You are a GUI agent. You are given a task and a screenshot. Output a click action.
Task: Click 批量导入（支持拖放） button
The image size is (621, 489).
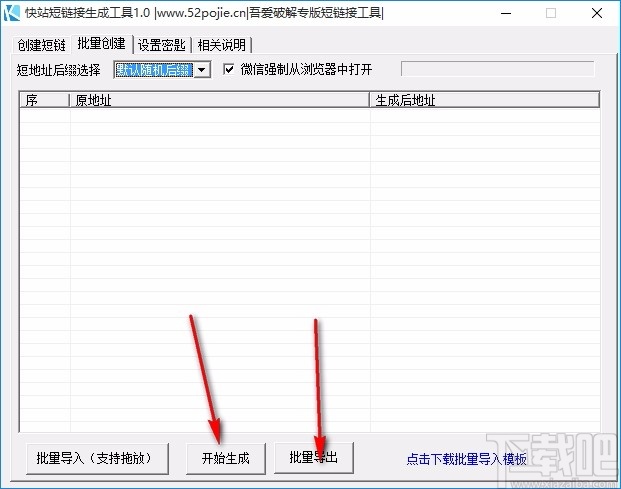pyautogui.click(x=97, y=458)
